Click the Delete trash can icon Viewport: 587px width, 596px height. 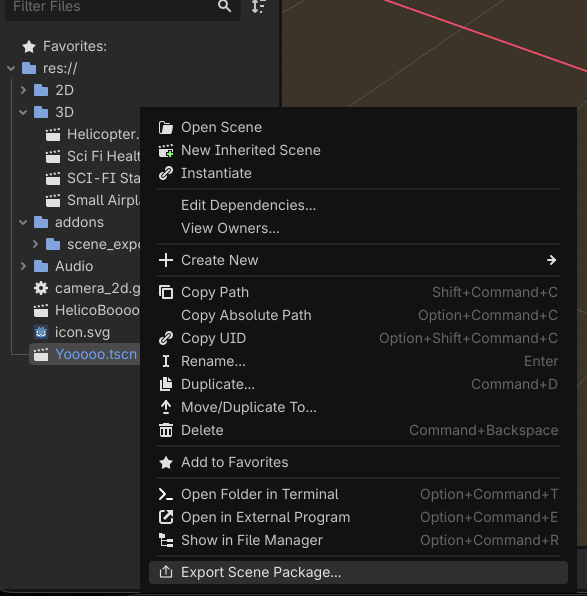pyautogui.click(x=166, y=430)
